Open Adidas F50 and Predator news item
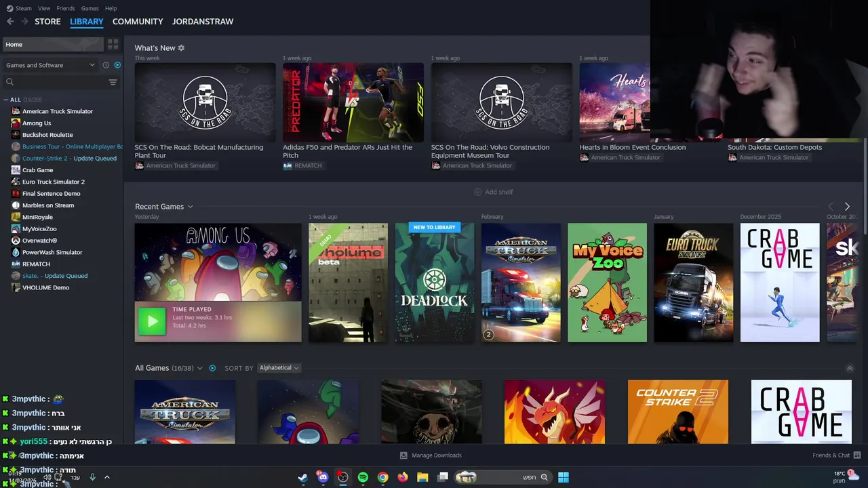This screenshot has height=488, width=868. tap(353, 102)
